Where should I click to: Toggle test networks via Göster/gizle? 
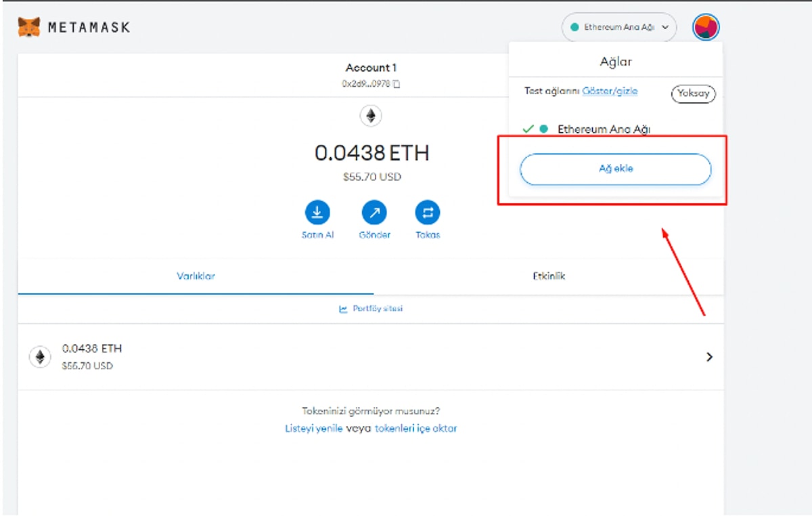[x=610, y=91]
